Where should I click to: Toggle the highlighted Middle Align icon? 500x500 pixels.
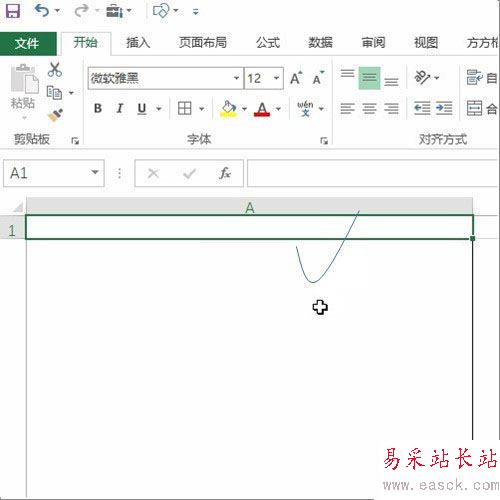click(x=369, y=78)
